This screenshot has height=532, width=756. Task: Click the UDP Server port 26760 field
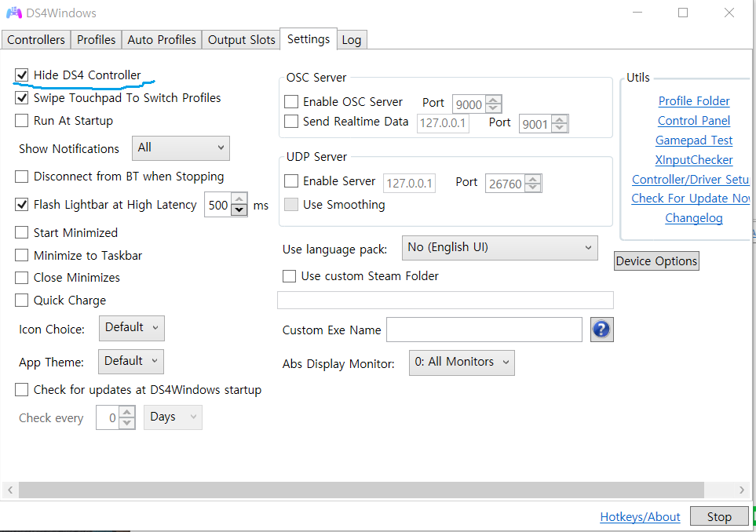pos(506,184)
